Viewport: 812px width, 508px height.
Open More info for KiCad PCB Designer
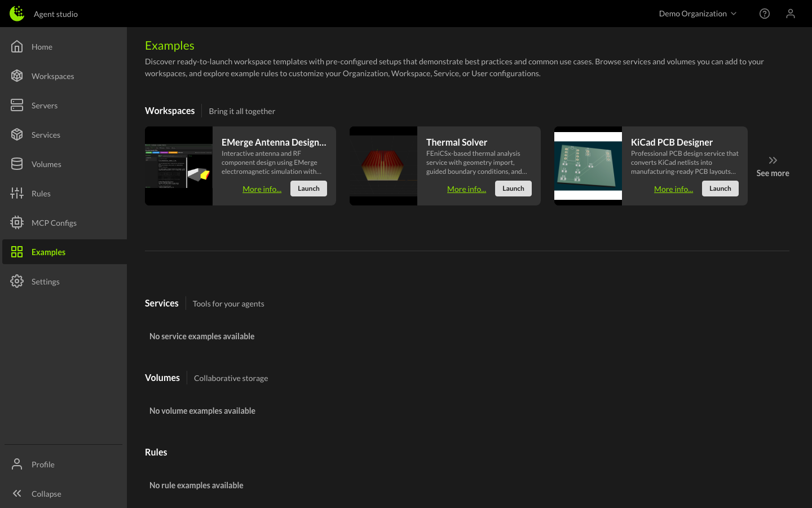click(x=673, y=189)
